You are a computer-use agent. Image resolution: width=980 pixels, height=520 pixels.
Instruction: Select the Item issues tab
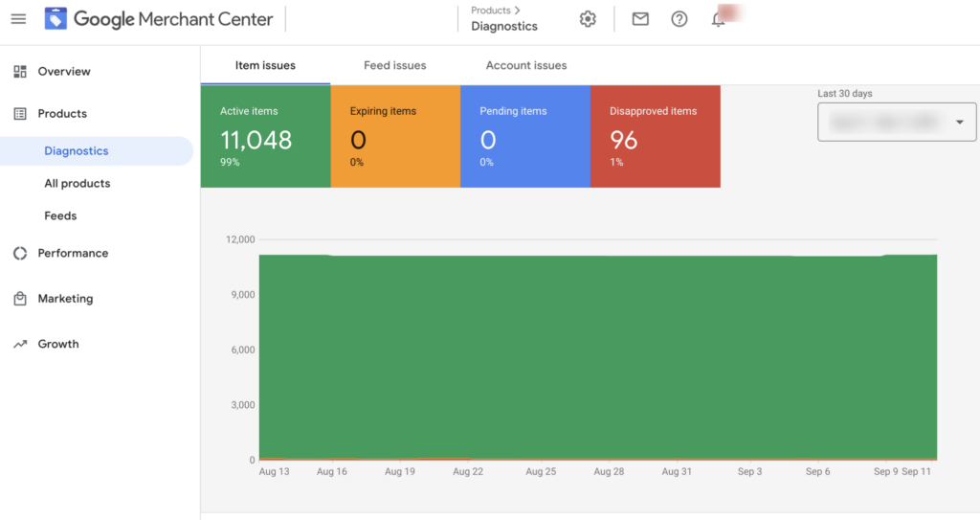tap(265, 65)
